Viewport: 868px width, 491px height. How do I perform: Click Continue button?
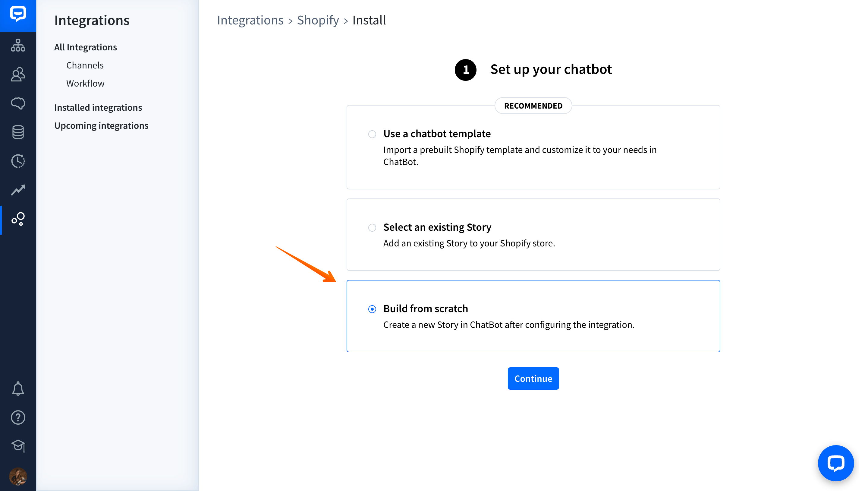point(533,379)
